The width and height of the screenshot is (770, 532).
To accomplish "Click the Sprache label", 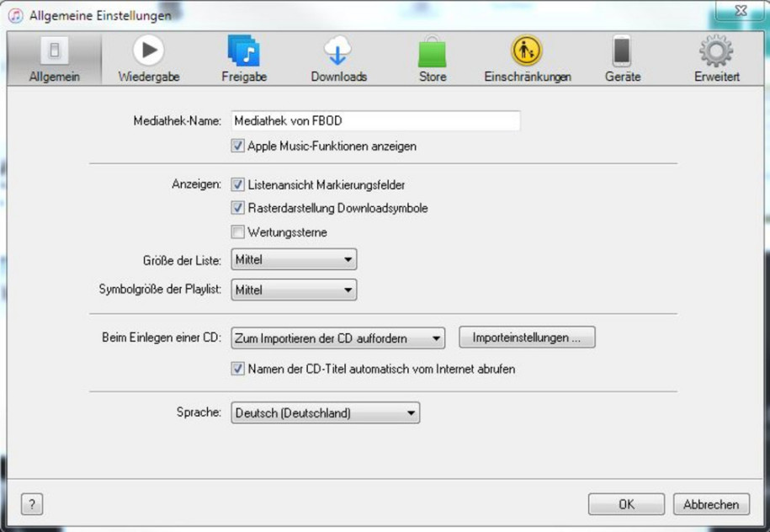I will pyautogui.click(x=199, y=412).
